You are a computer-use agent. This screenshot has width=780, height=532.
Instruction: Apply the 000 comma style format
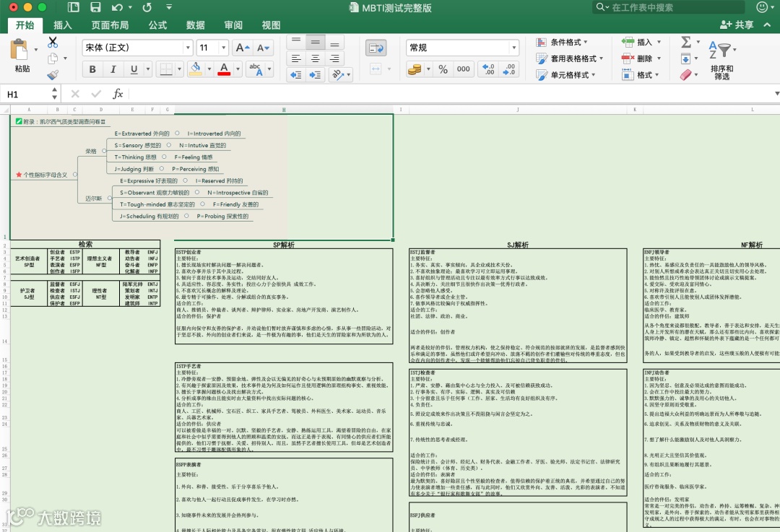463,69
